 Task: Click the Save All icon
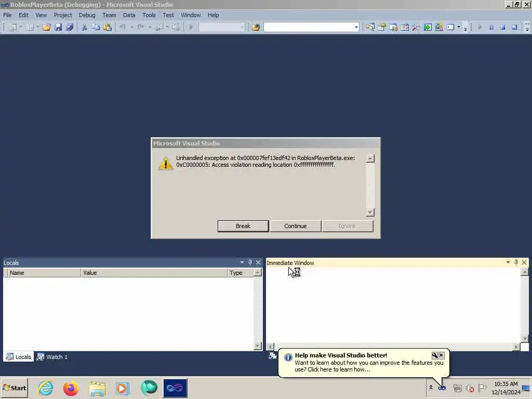pos(70,27)
